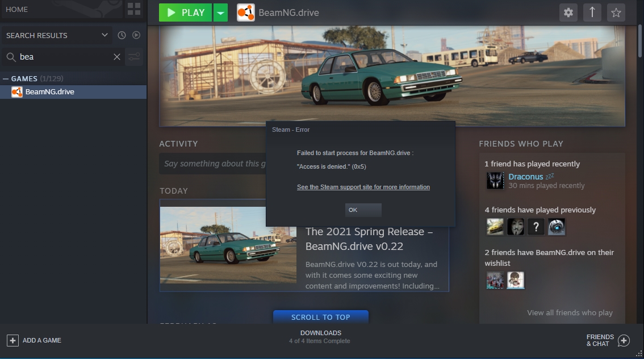Click the page vertical scrollbar
This screenshot has width=644, height=359.
tap(640, 41)
